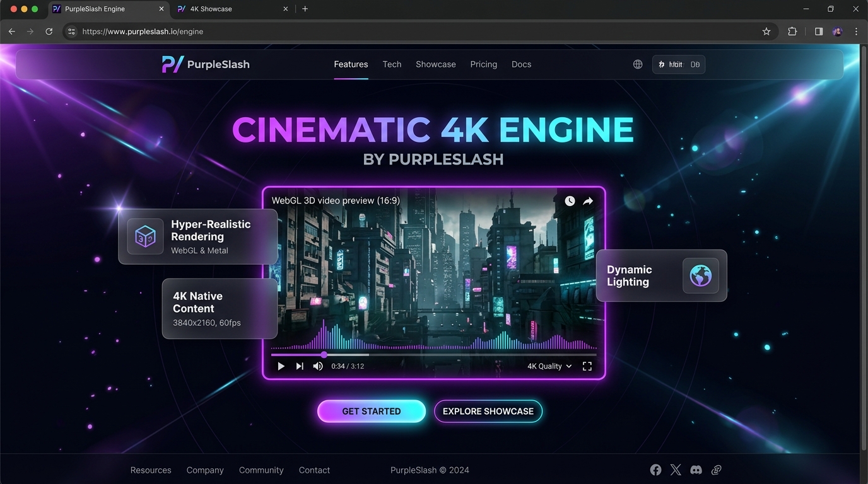Click the "WebGL 3D video preview (16:9)" title
868x484 pixels.
pyautogui.click(x=336, y=200)
